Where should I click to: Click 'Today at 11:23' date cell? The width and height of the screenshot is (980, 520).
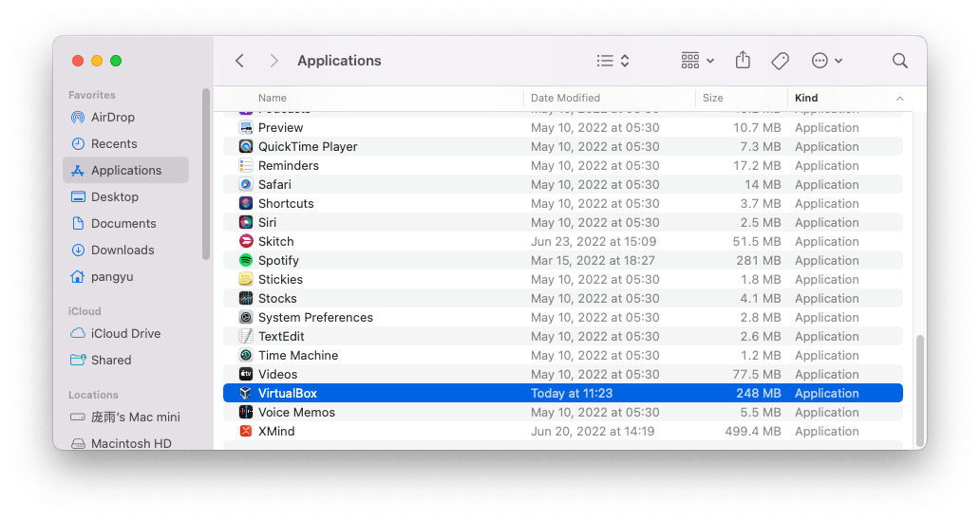[572, 393]
